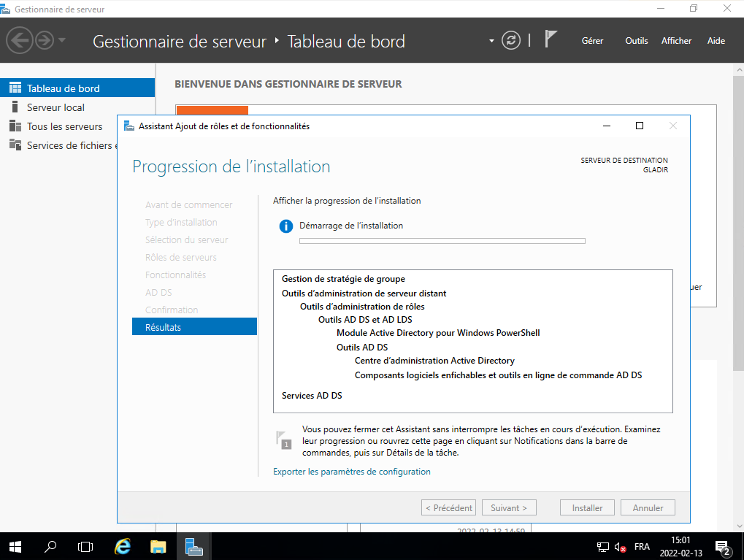Click the FRA language indicator
Screen dimensions: 744x560
(x=642, y=547)
